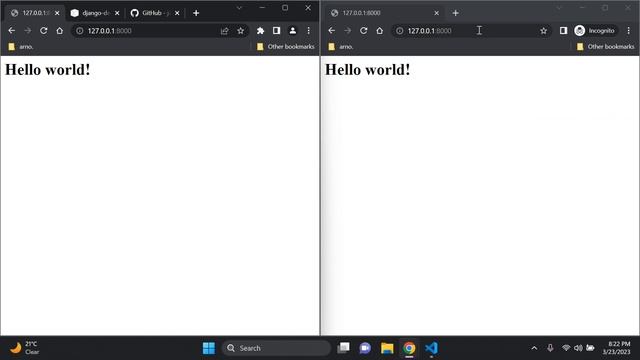This screenshot has height=360, width=640.
Task: Toggle side panel in Incognito window
Action: tap(563, 31)
